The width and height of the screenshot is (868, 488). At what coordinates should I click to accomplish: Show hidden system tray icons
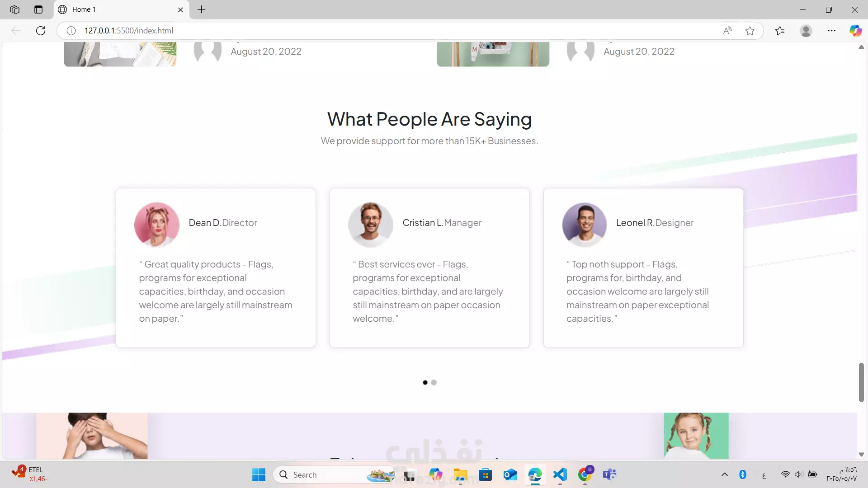point(724,474)
